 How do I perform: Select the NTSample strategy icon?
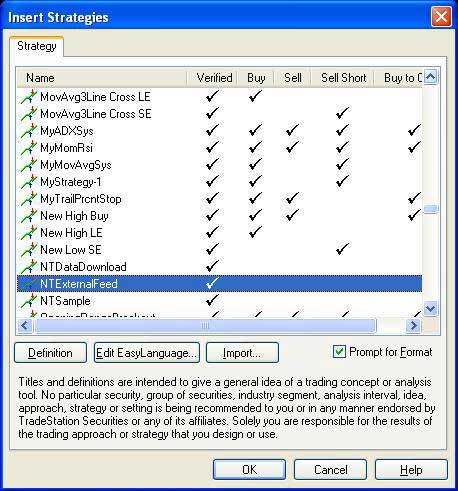coord(29,301)
